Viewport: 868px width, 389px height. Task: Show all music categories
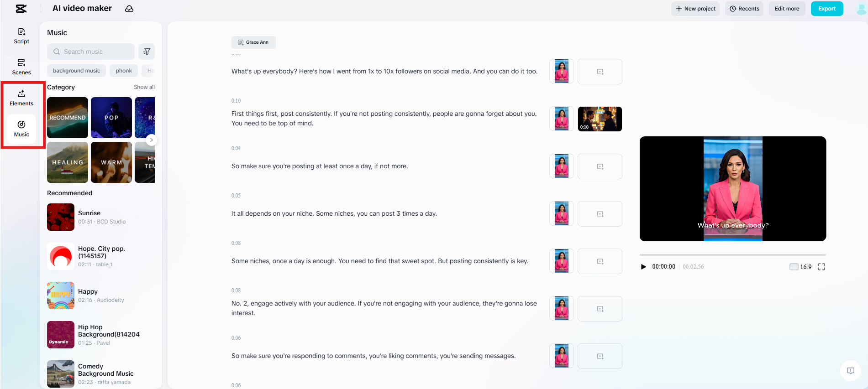tap(144, 87)
